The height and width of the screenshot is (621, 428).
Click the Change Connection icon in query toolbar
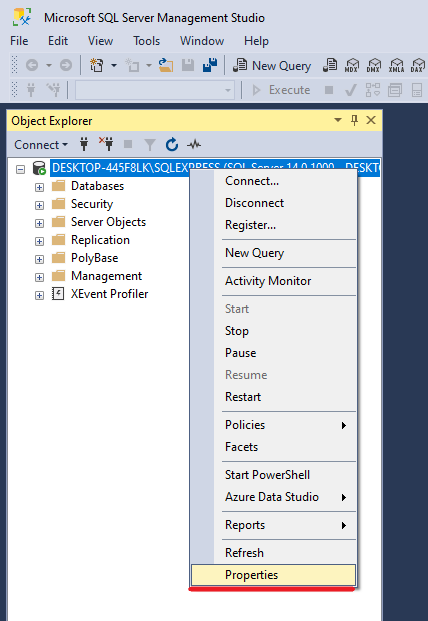coord(53,90)
